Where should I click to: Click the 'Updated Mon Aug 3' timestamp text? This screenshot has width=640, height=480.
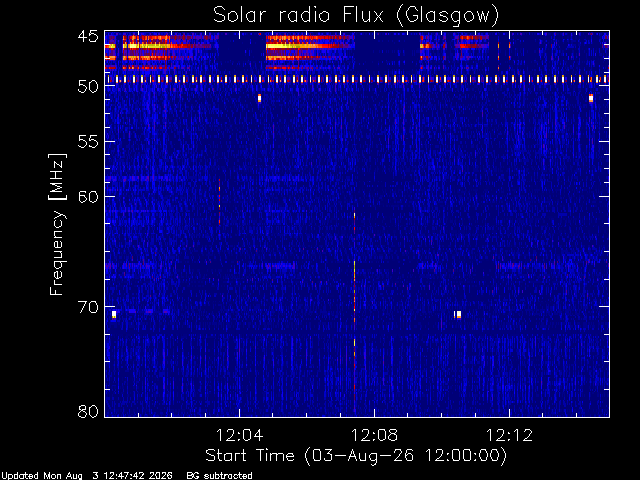[51, 476]
